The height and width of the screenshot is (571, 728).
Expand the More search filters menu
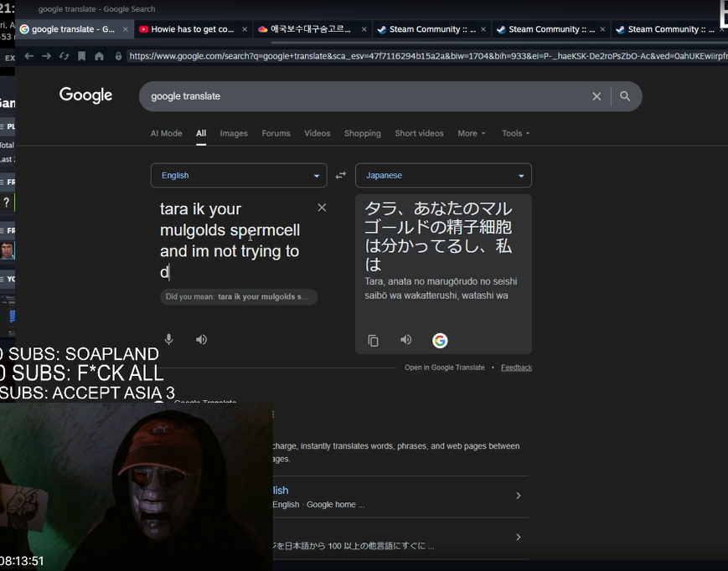tap(472, 133)
